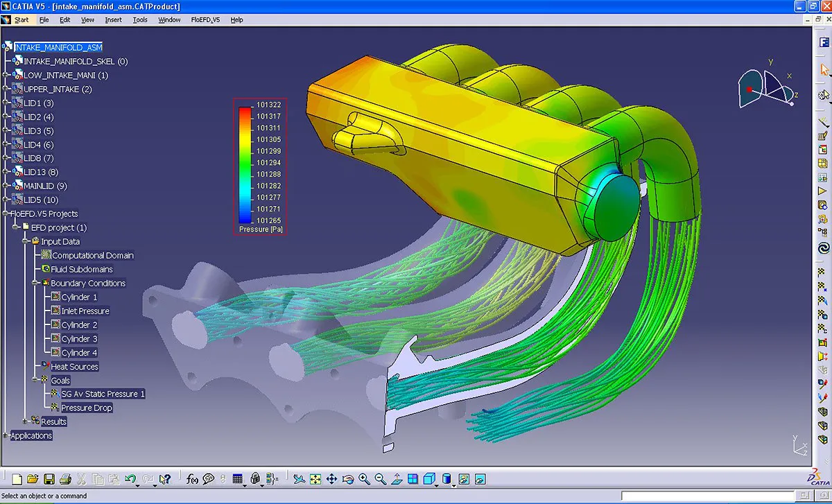Viewport: 832px width, 504px height.
Task: Open the Formula f(x) editor
Action: [x=191, y=478]
